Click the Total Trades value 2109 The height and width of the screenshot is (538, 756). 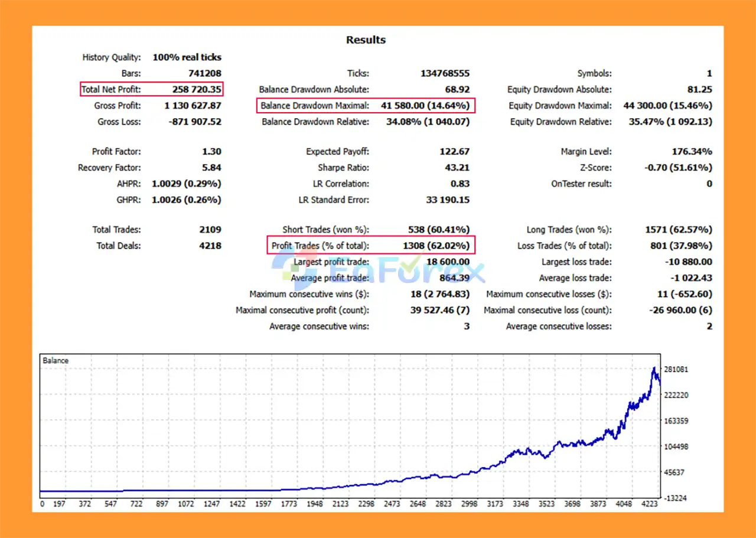pyautogui.click(x=210, y=230)
